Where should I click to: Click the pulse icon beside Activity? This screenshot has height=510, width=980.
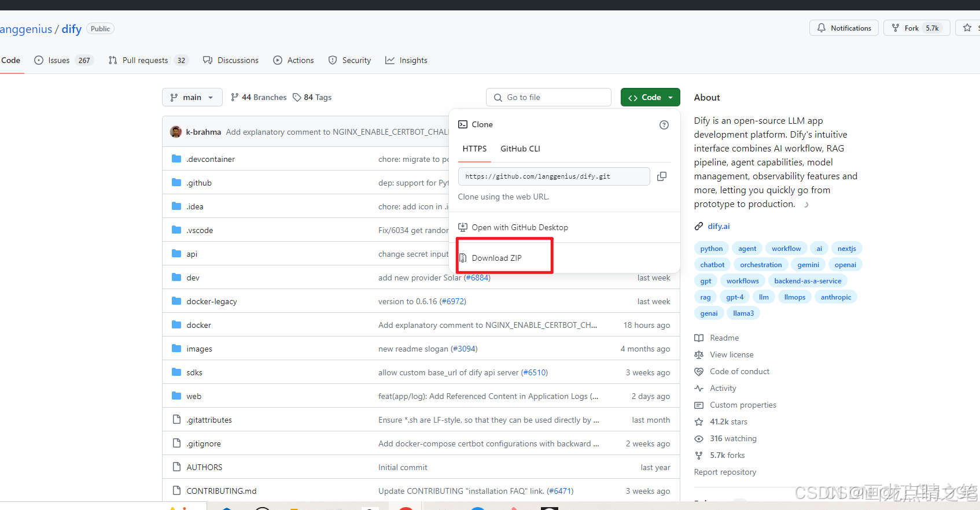point(699,388)
